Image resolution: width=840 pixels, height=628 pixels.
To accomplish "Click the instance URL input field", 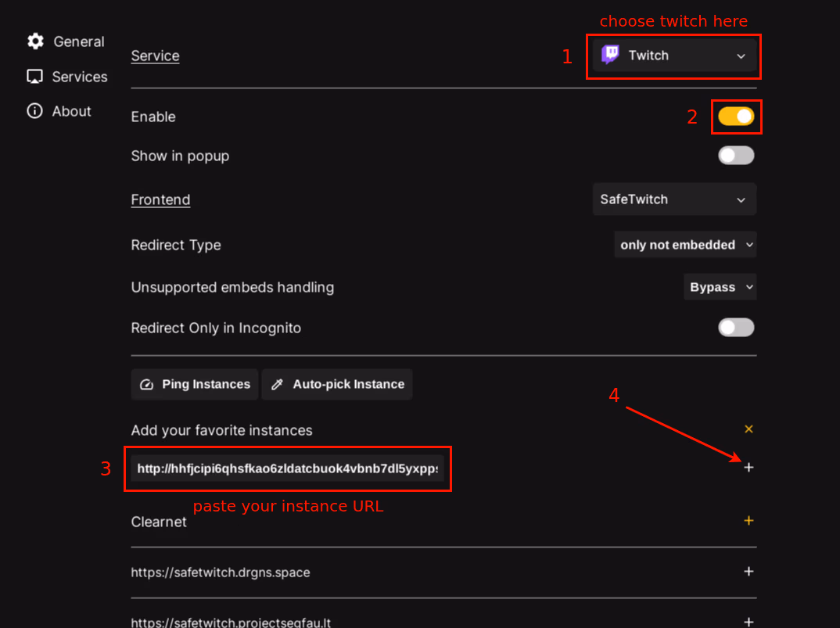I will (x=288, y=468).
